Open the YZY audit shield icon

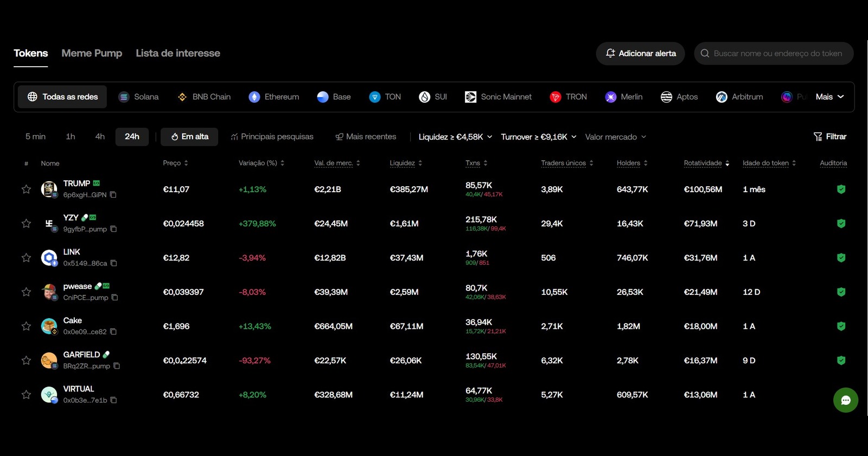coord(841,223)
